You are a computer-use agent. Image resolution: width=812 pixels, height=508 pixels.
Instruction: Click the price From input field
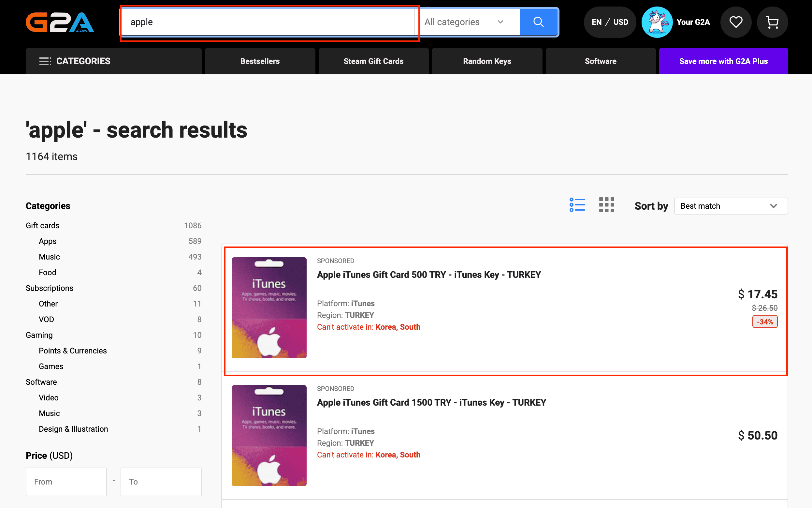click(x=66, y=482)
